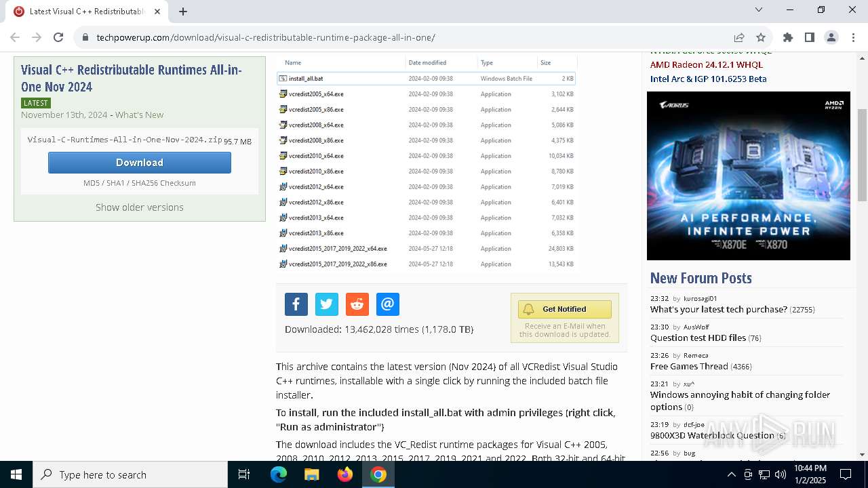Open the extensions puzzle icon
868x488 pixels.
(x=788, y=38)
